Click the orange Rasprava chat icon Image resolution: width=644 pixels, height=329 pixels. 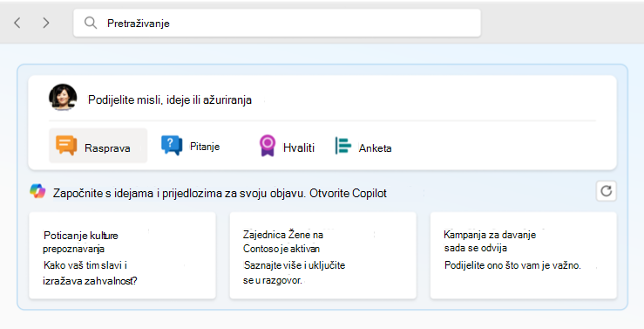point(66,146)
